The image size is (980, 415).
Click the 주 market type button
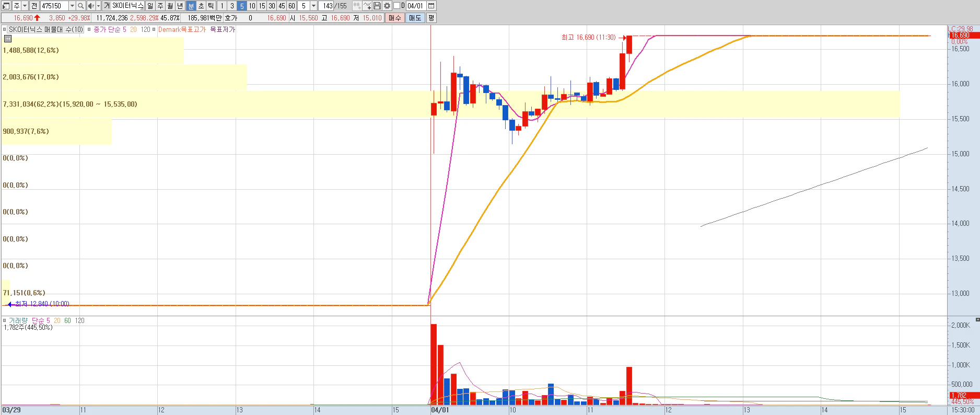tap(16, 6)
